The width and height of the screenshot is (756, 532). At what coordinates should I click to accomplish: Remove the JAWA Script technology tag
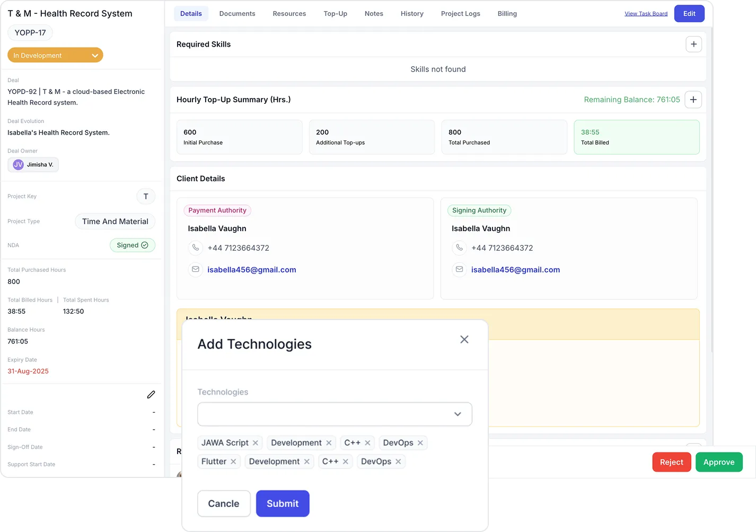tap(256, 442)
